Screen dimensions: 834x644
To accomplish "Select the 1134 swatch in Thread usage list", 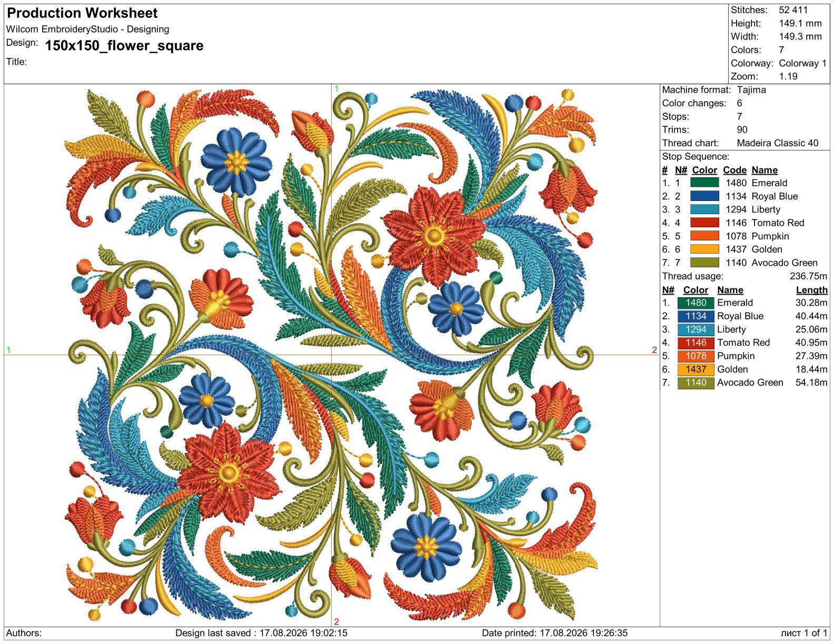I will pyautogui.click(x=696, y=316).
